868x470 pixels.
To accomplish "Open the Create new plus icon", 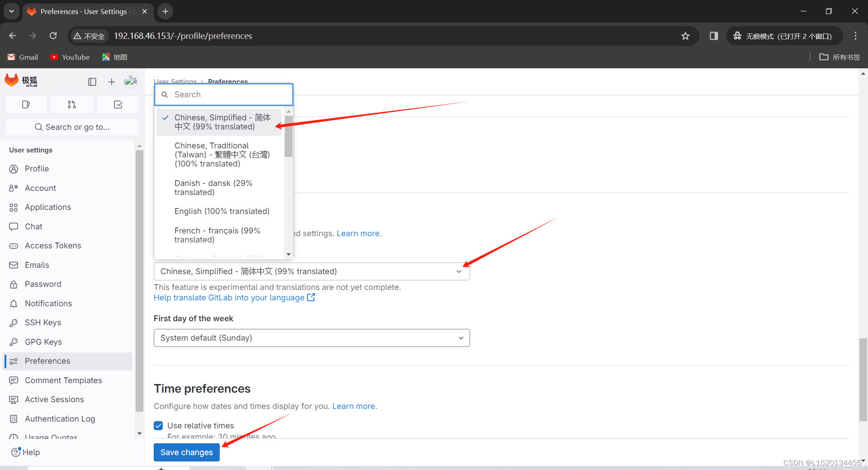I will pyautogui.click(x=111, y=82).
